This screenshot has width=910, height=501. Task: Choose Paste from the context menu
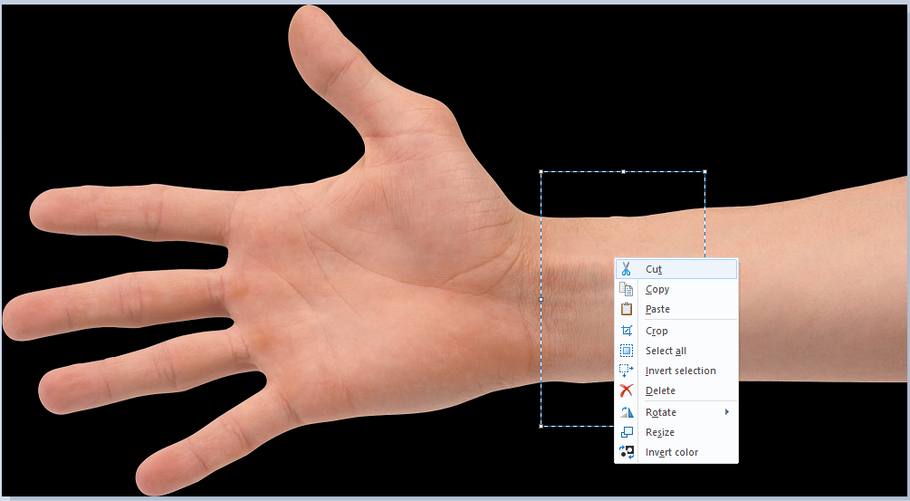point(677,309)
